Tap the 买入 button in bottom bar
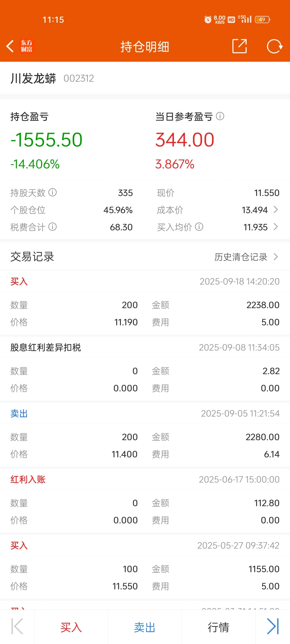This screenshot has height=644, width=290. pos(71,627)
